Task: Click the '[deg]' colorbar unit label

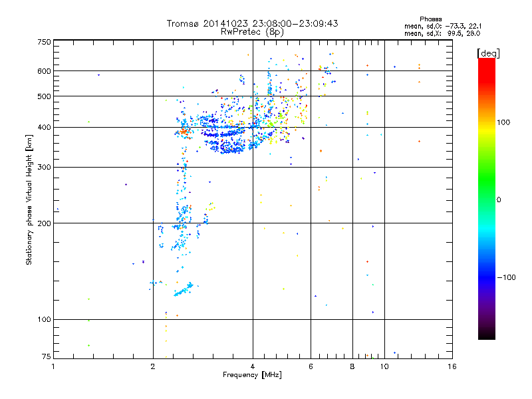Action: click(x=488, y=53)
